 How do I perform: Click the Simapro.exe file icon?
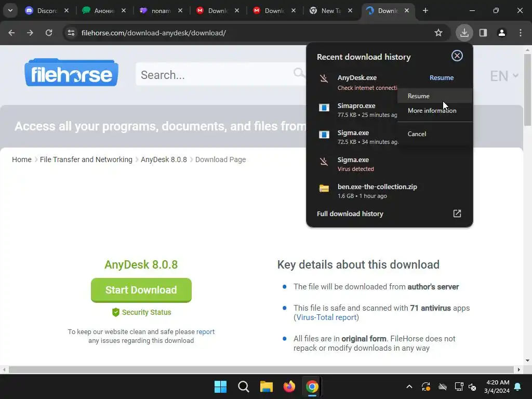pos(324,108)
